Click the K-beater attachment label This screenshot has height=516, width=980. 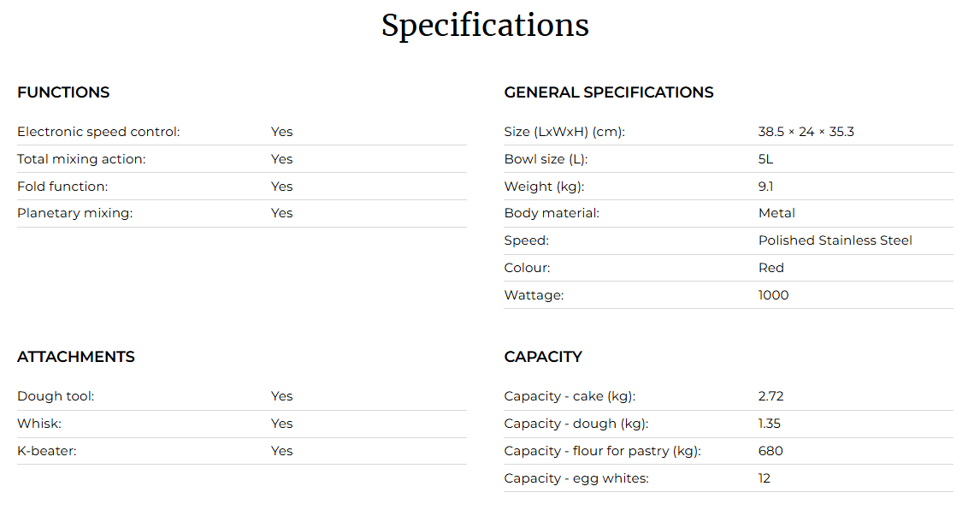(x=47, y=451)
